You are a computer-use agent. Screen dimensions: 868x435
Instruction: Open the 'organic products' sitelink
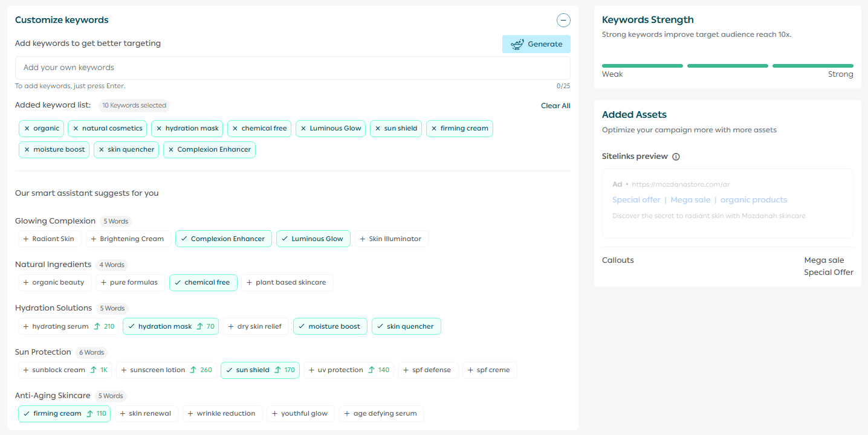click(x=753, y=200)
